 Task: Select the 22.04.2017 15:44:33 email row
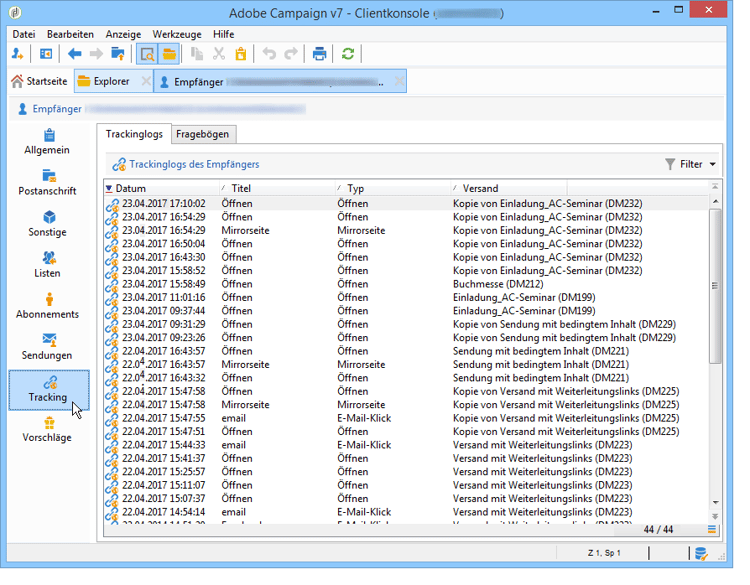(406, 445)
